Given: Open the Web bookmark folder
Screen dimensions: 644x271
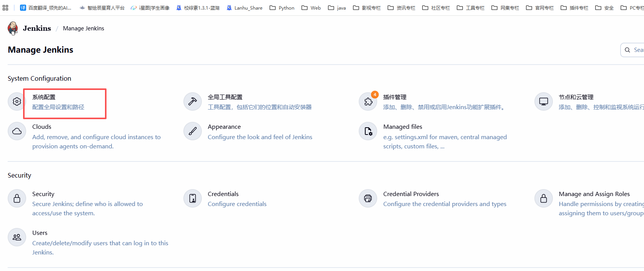Looking at the screenshot, I should point(311,8).
